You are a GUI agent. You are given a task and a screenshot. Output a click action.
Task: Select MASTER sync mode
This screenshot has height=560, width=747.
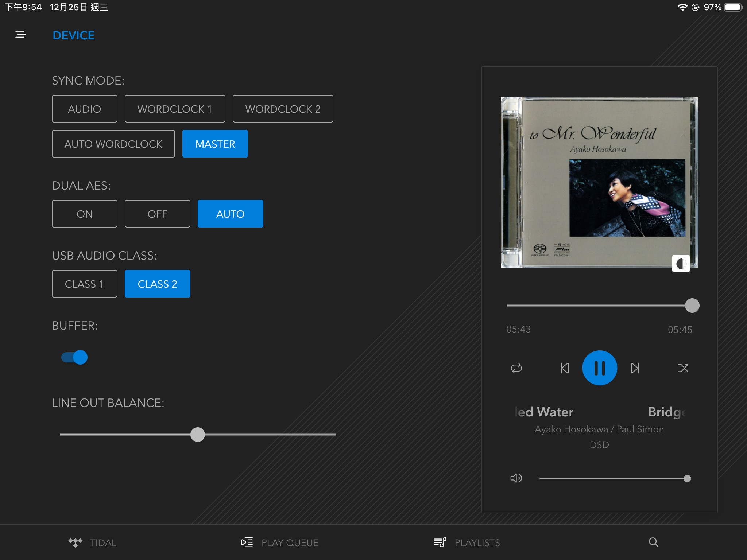click(215, 144)
